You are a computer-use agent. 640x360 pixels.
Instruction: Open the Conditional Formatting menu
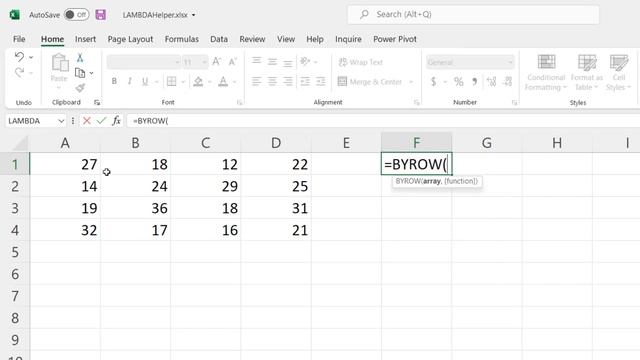click(x=546, y=73)
